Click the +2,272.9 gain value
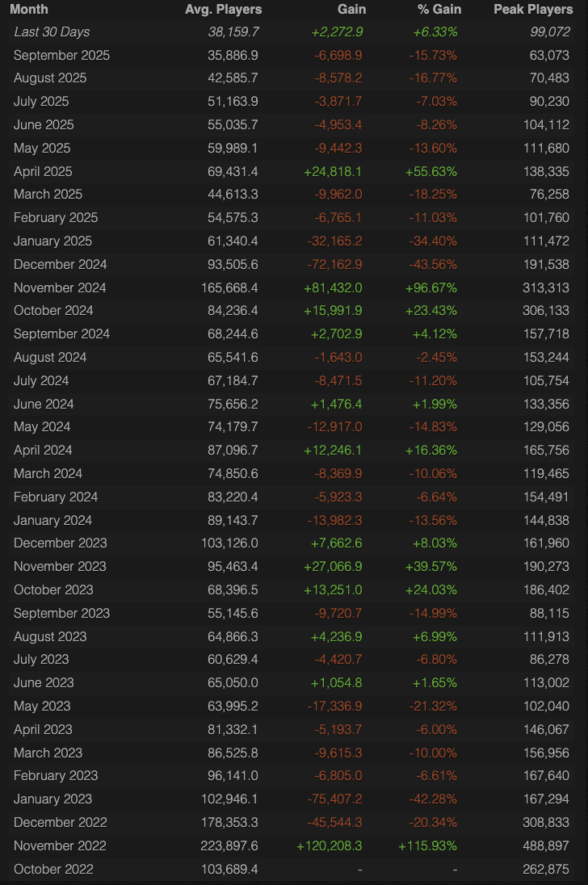Image resolution: width=588 pixels, height=885 pixels. click(337, 32)
